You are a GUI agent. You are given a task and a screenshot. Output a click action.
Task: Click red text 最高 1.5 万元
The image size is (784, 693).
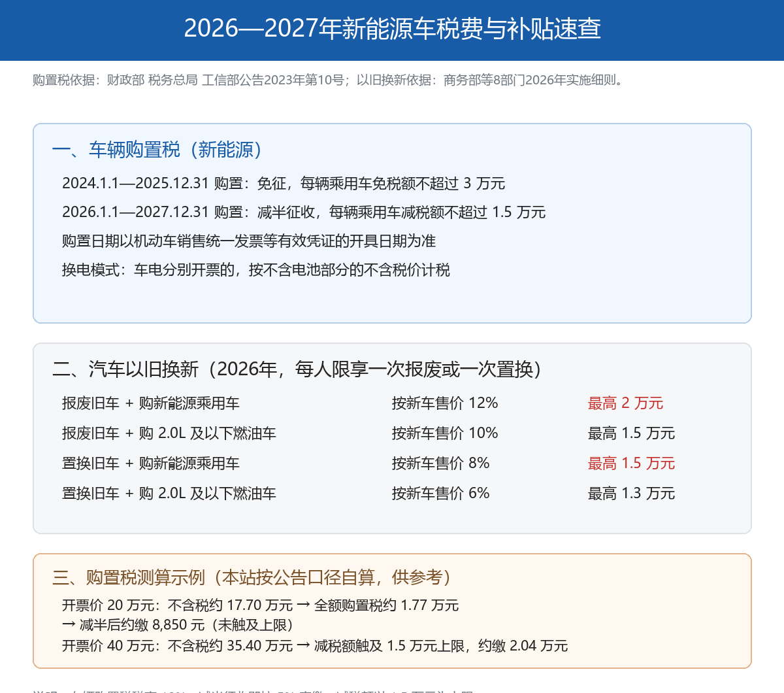(631, 464)
